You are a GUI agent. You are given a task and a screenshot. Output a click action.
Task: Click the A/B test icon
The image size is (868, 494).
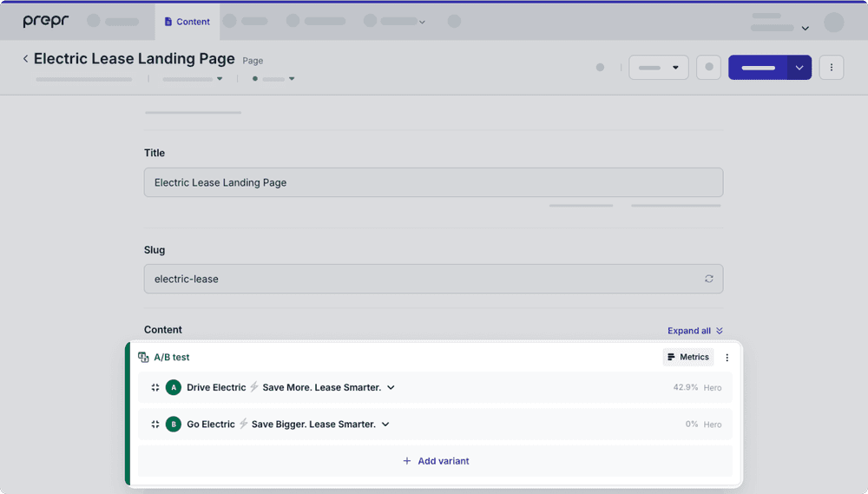click(143, 357)
